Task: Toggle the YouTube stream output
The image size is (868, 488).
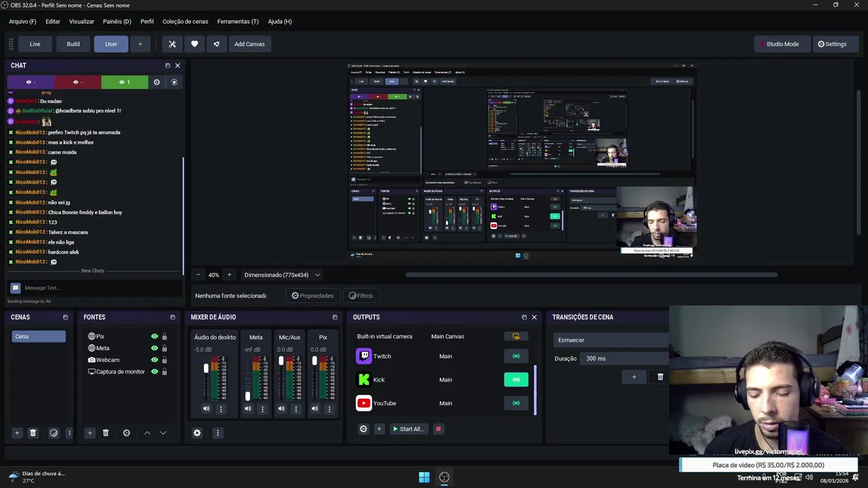Action: coord(516,403)
